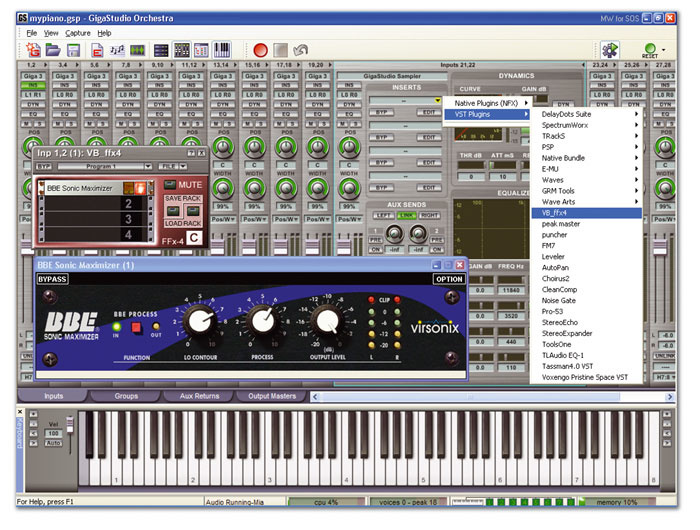Expand the Waves plugin submenu
This screenshot has height=530, width=700.
click(x=587, y=180)
